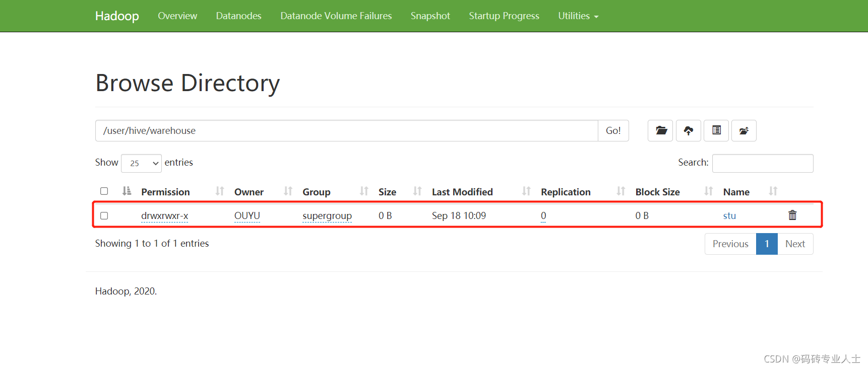This screenshot has width=868, height=368.
Task: Sort table by Size column arrows
Action: pos(417,191)
